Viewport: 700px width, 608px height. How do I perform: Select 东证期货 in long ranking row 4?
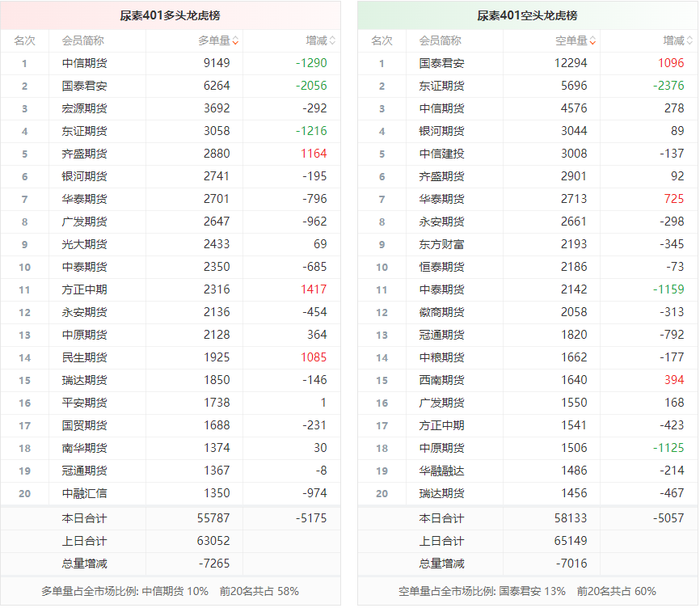coord(84,131)
